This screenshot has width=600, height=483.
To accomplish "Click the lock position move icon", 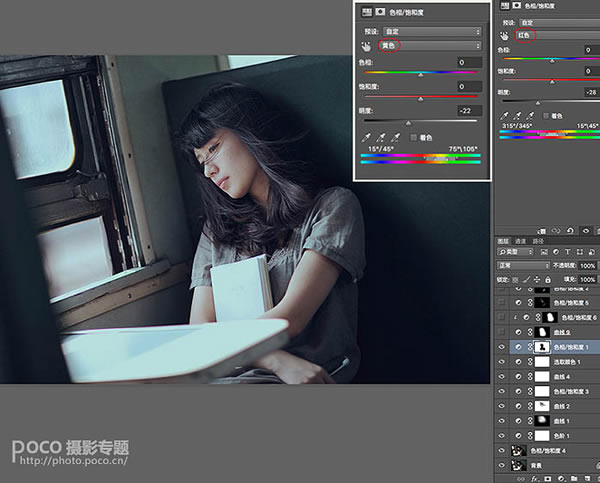I will tap(537, 279).
